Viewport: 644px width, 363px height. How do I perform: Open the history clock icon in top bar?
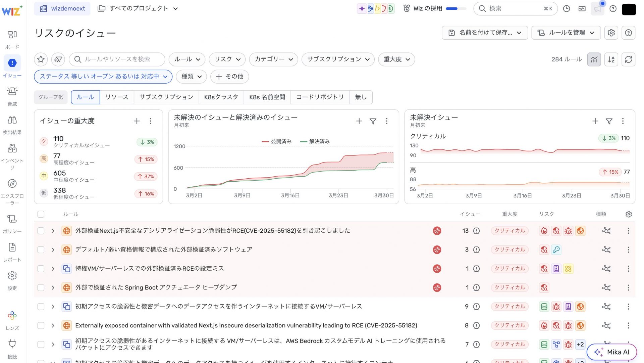567,9
